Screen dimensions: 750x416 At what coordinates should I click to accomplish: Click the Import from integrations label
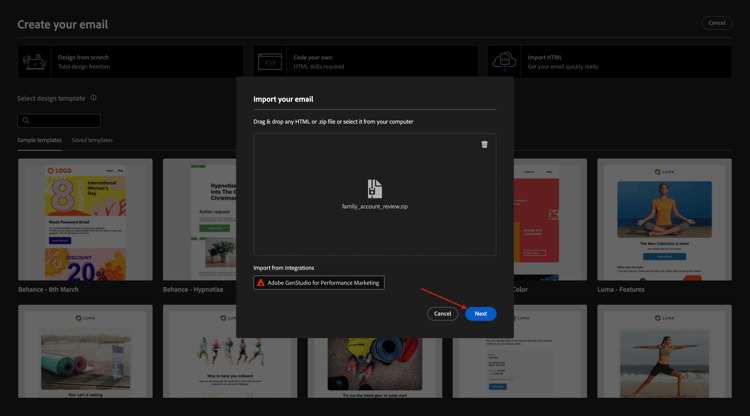click(284, 268)
